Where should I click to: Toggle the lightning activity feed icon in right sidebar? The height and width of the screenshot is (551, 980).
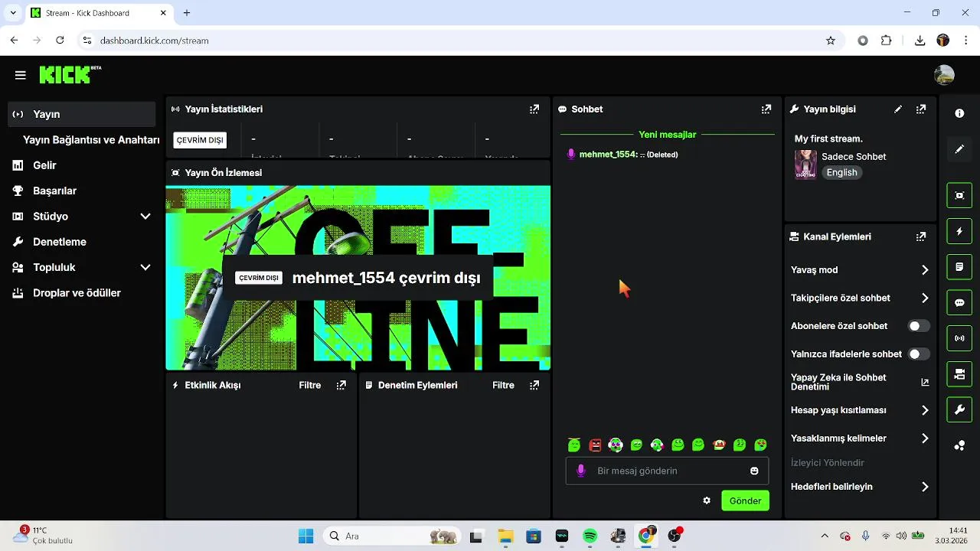pyautogui.click(x=959, y=231)
